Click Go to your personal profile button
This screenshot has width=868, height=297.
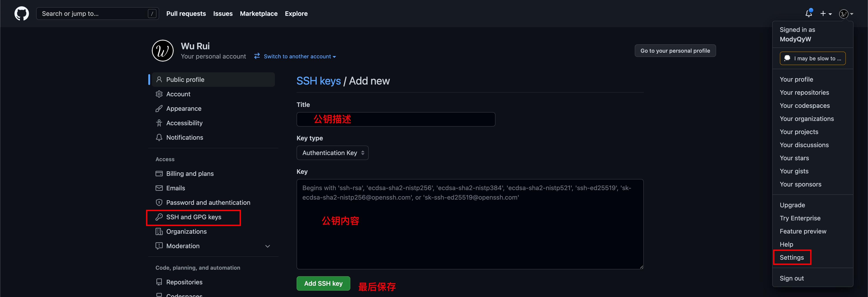click(675, 50)
